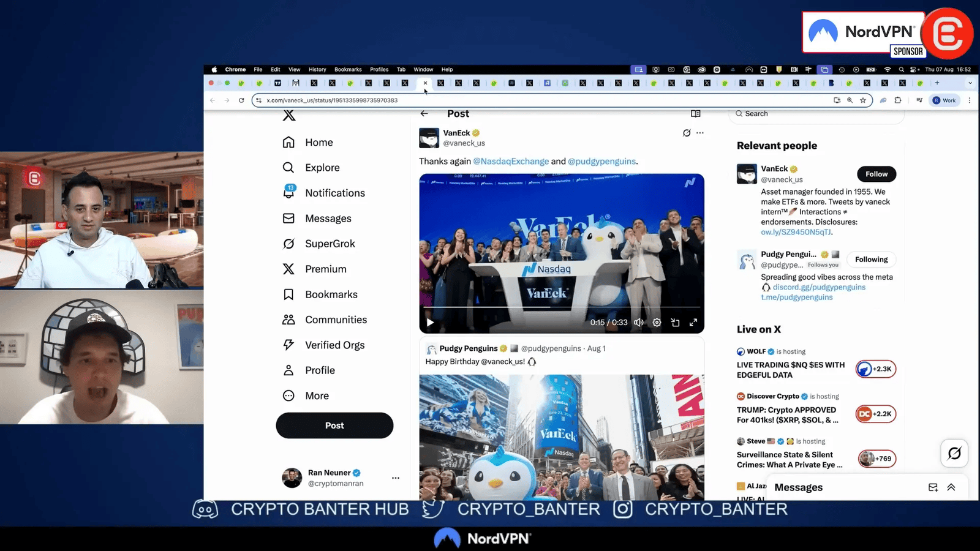Viewport: 980px width, 551px height.
Task: Follow the VanEck account
Action: click(x=876, y=174)
